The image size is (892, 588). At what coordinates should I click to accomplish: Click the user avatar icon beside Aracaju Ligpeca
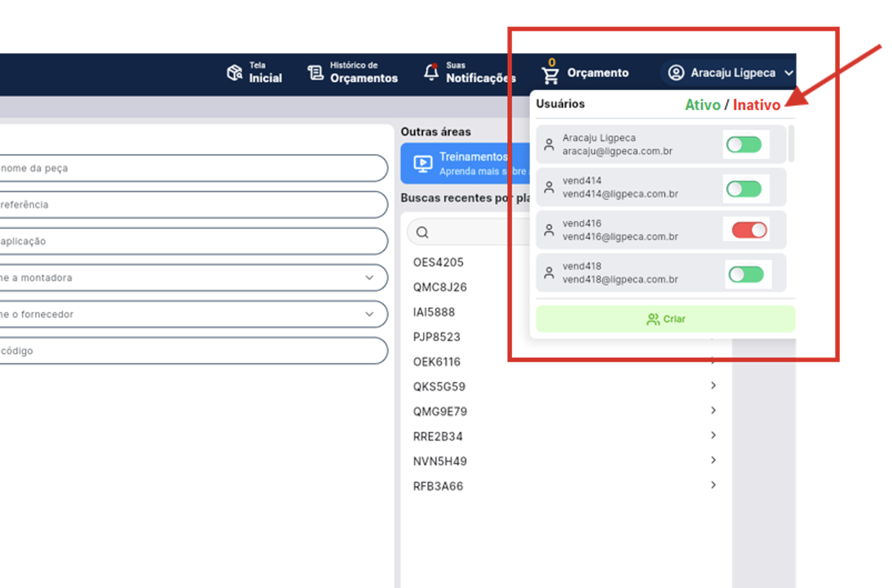coord(676,72)
